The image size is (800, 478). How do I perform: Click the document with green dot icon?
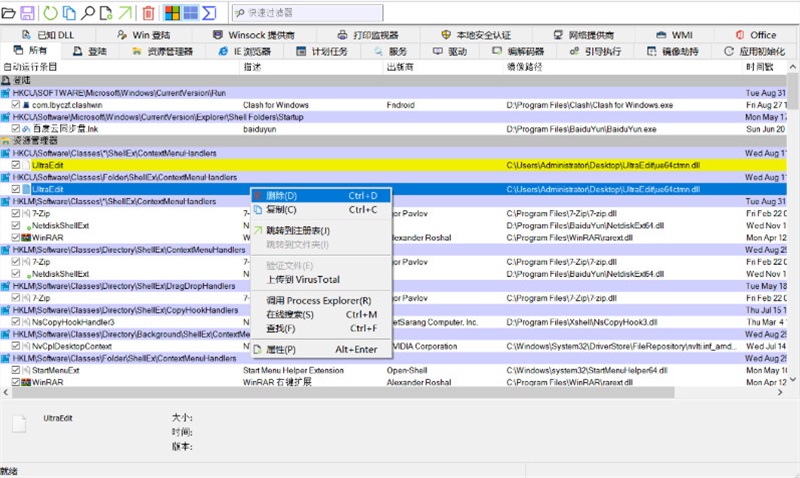pos(106,13)
